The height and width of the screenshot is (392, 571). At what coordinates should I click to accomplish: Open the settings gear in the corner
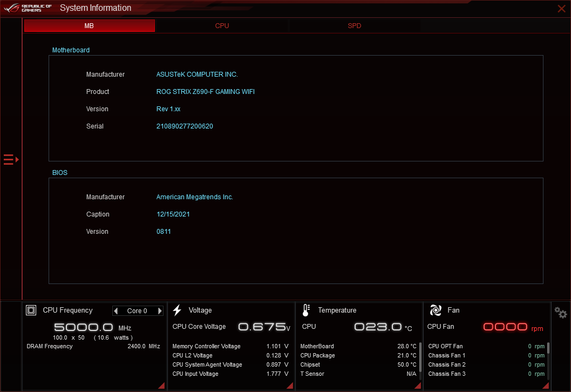click(560, 312)
